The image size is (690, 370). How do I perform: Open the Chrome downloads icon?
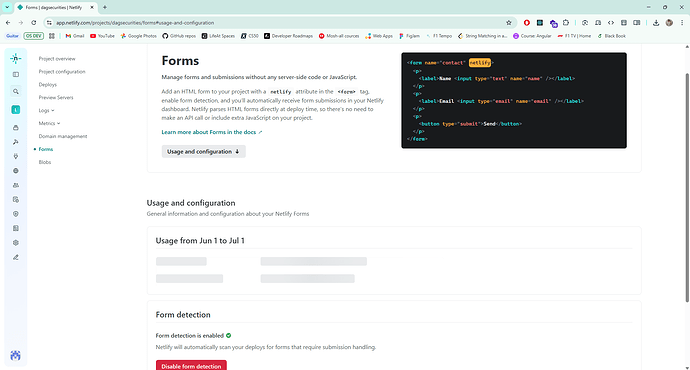656,23
